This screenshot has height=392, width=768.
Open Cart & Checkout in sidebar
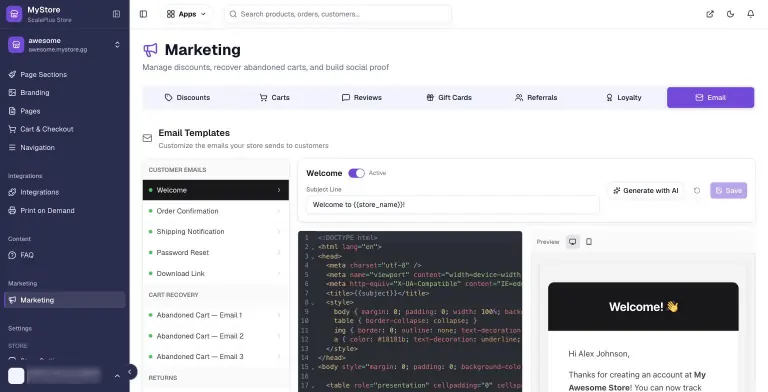tap(65, 129)
